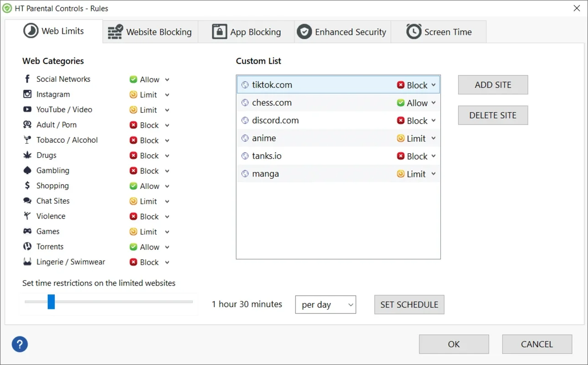Click the Games category label

48,231
